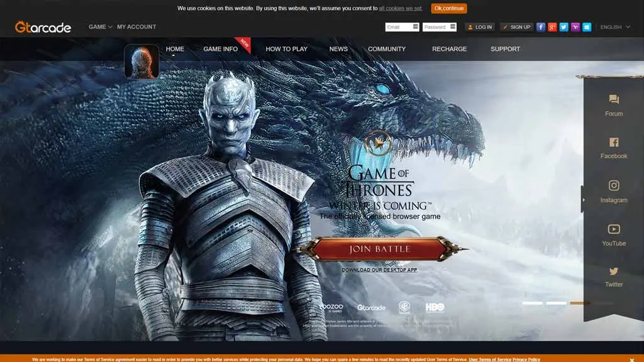644x362 pixels.
Task: Sign in with the Yahoo icon
Action: [x=575, y=27]
